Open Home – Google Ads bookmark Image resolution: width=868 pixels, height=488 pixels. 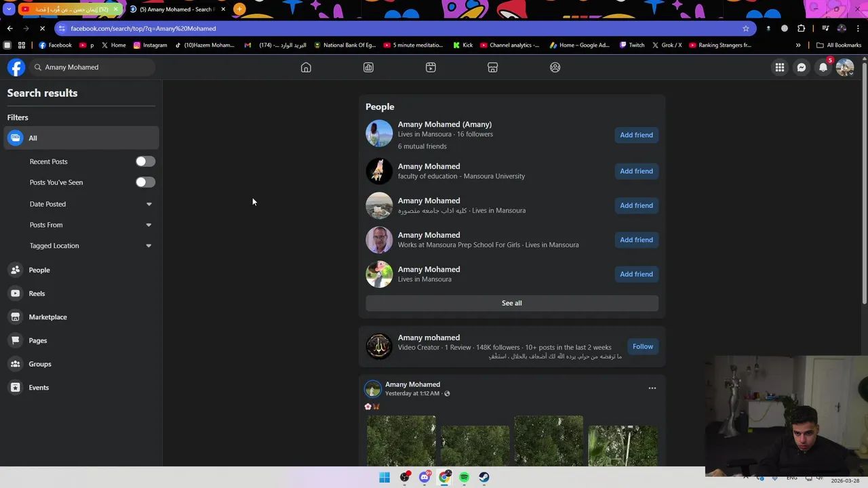579,45
